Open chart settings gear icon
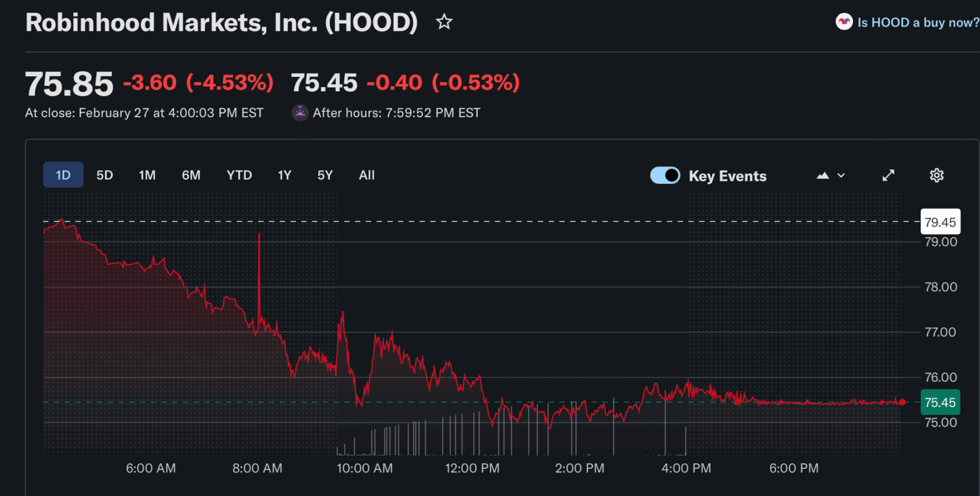The height and width of the screenshot is (496, 980). click(936, 175)
